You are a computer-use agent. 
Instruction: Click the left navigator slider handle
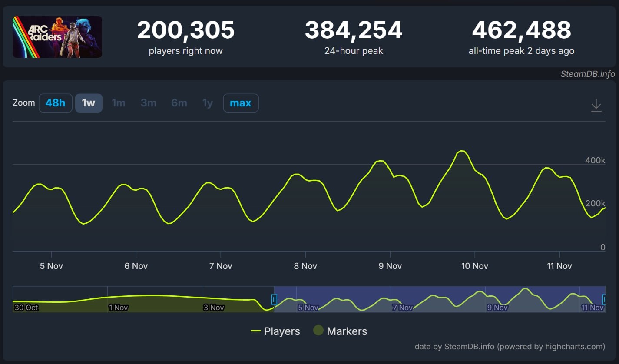[x=274, y=299]
